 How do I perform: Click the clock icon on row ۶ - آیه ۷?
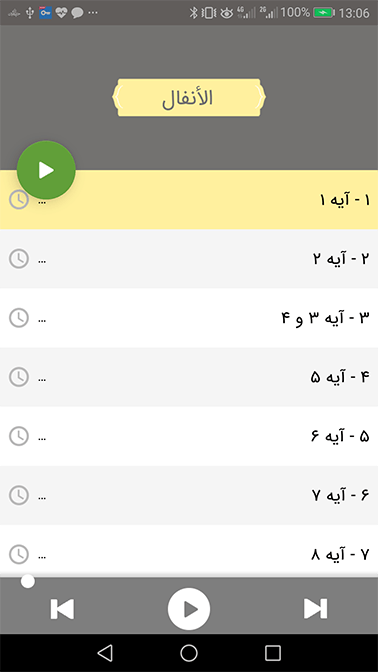[19, 495]
